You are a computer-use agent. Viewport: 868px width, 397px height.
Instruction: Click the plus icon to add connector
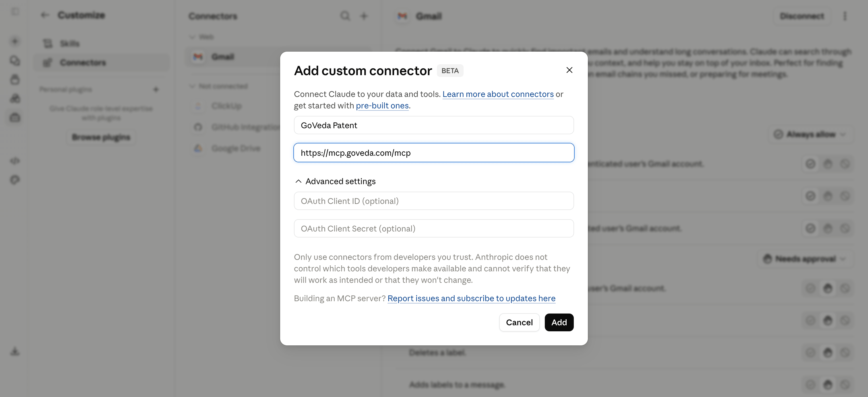[x=364, y=16]
